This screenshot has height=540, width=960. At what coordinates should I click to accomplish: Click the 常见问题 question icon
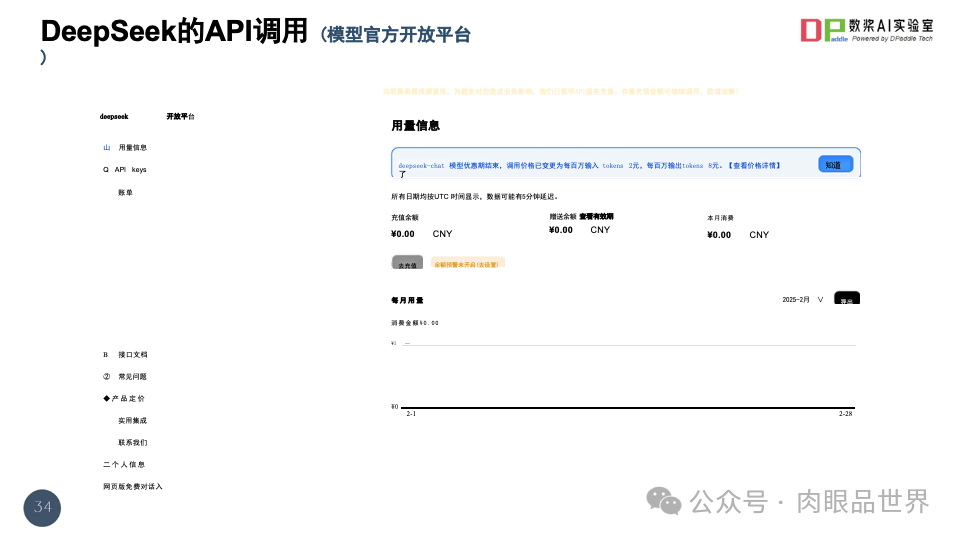pos(107,377)
